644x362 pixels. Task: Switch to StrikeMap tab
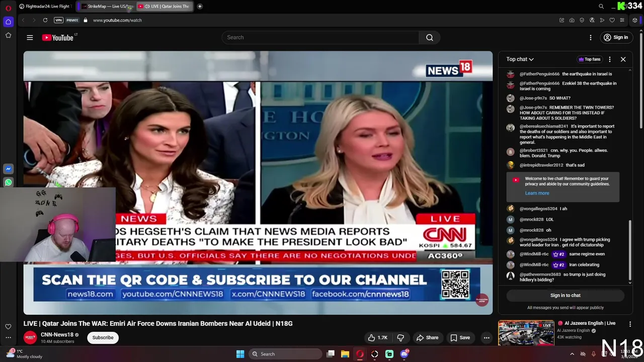point(107,7)
